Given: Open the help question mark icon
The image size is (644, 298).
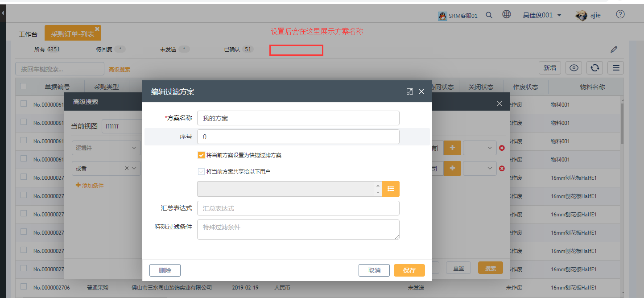Looking at the screenshot, I should (x=620, y=14).
